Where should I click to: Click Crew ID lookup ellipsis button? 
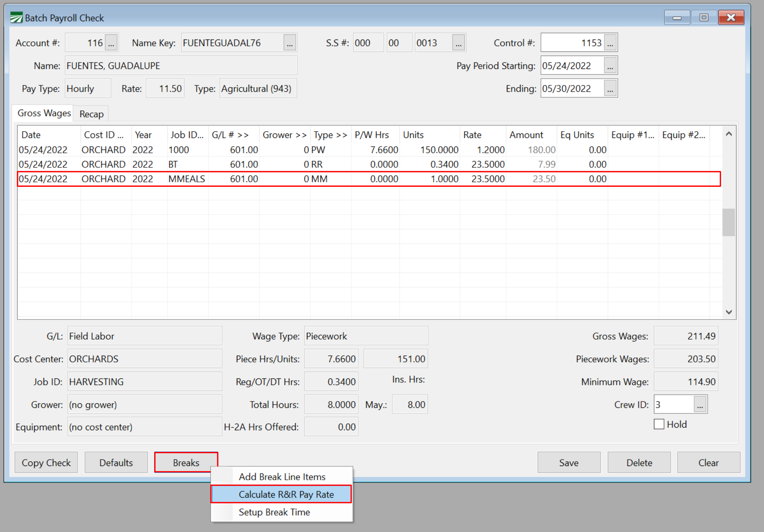point(700,405)
